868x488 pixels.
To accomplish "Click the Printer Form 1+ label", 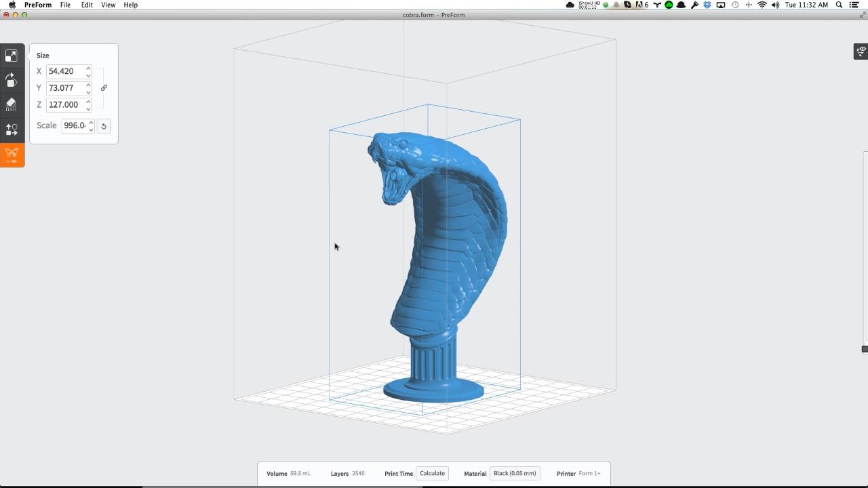I will click(x=578, y=474).
